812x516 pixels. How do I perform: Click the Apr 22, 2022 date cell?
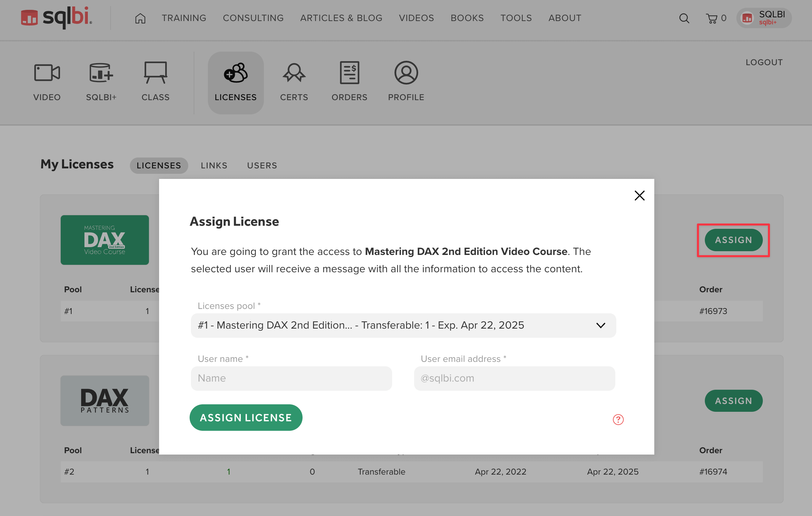click(x=500, y=472)
